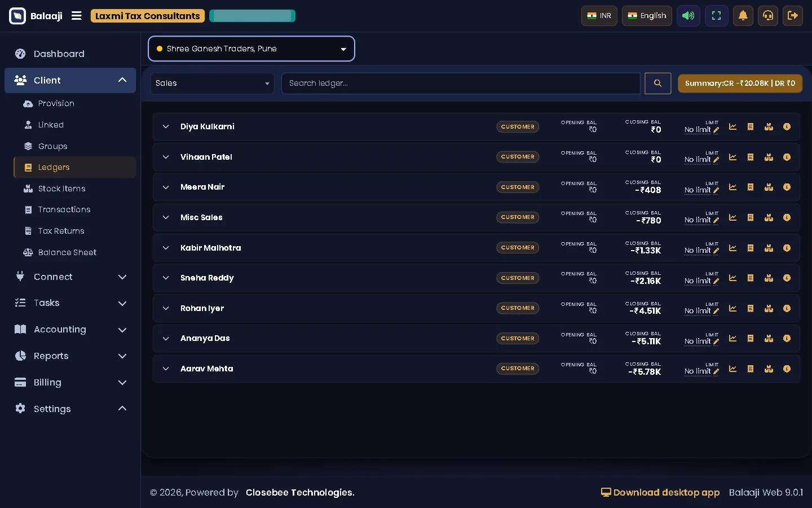The width and height of the screenshot is (812, 508).
Task: Enter fullscreen mode with the expand icon
Action: click(x=717, y=16)
